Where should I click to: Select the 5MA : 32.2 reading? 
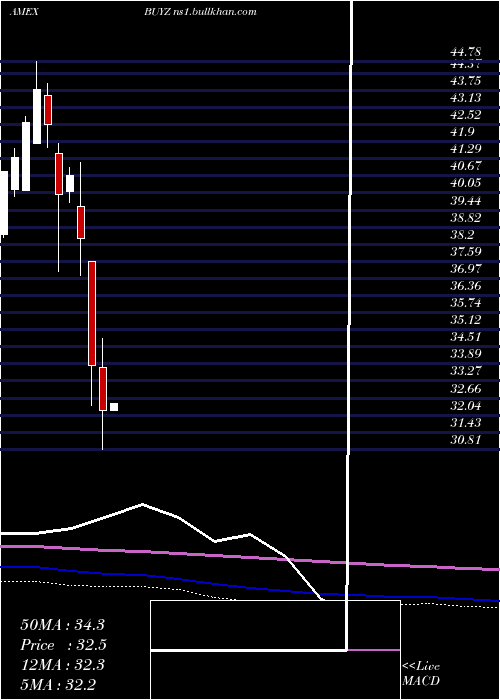point(58,685)
